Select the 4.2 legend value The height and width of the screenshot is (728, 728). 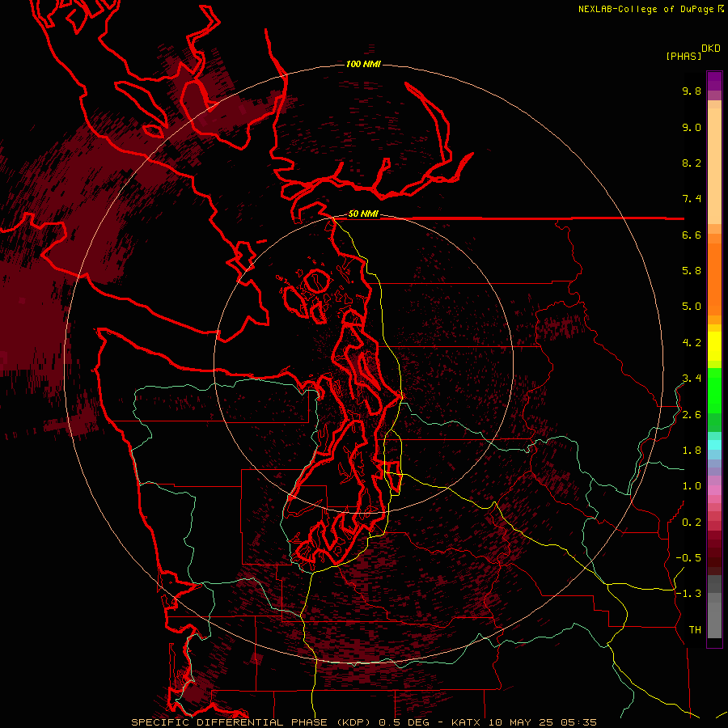(692, 343)
